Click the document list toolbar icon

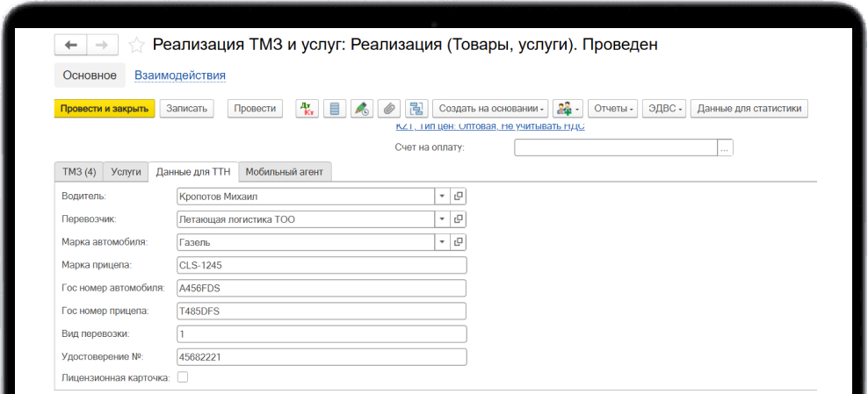[x=334, y=109]
